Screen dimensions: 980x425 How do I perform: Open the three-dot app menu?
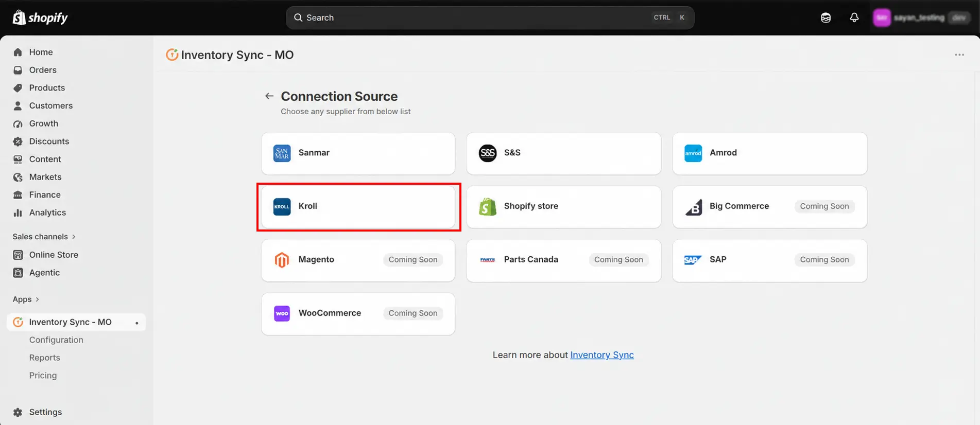coord(959,55)
